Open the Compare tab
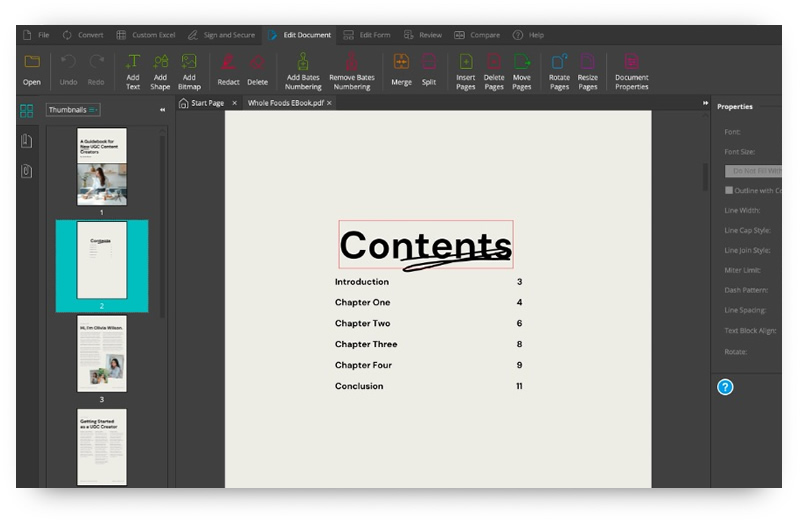The height and width of the screenshot is (523, 800). pyautogui.click(x=478, y=35)
